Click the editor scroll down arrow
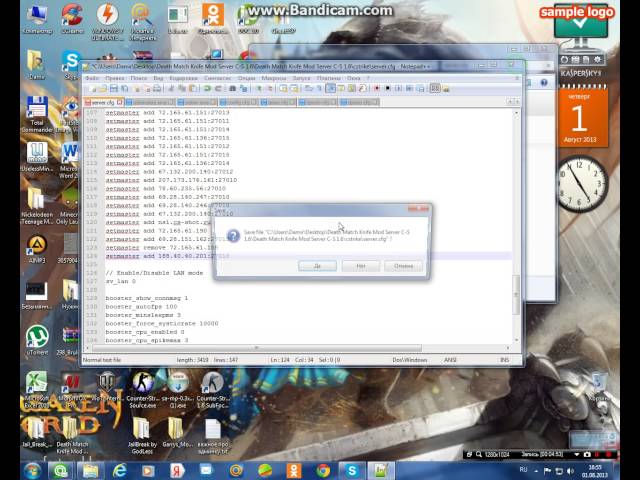The height and width of the screenshot is (480, 640). click(516, 340)
